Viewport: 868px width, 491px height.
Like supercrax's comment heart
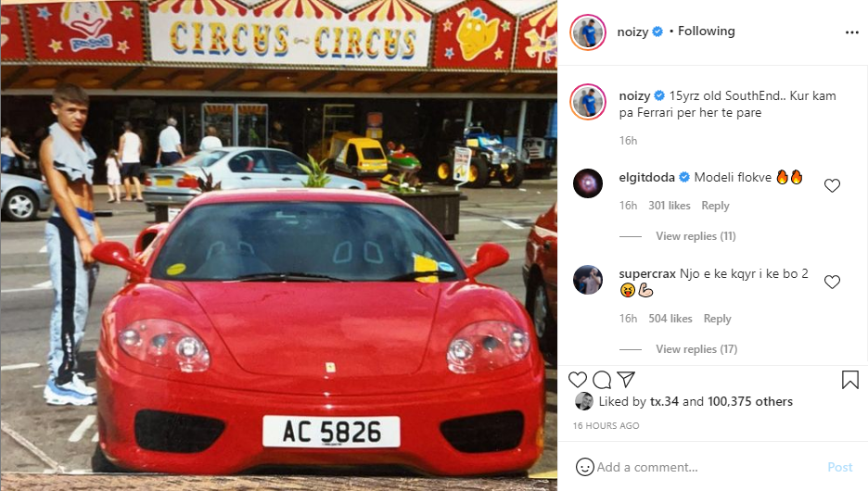click(832, 282)
